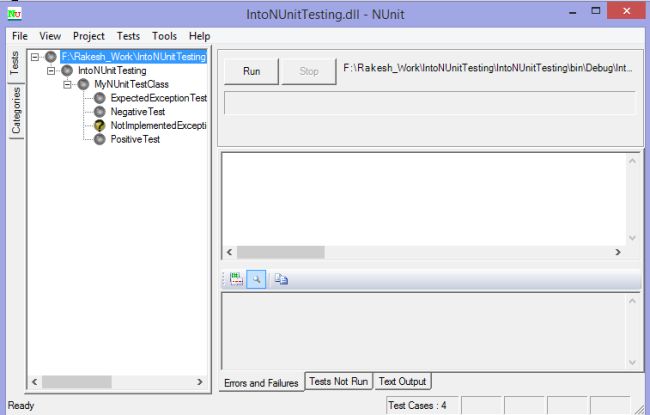The image size is (650, 415).
Task: Open the File menu
Action: click(x=20, y=36)
